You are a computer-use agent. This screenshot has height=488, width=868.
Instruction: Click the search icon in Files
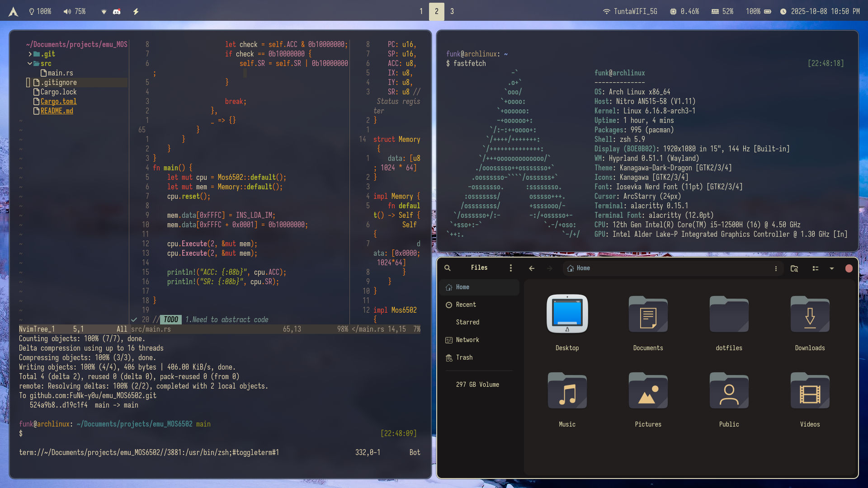click(448, 268)
